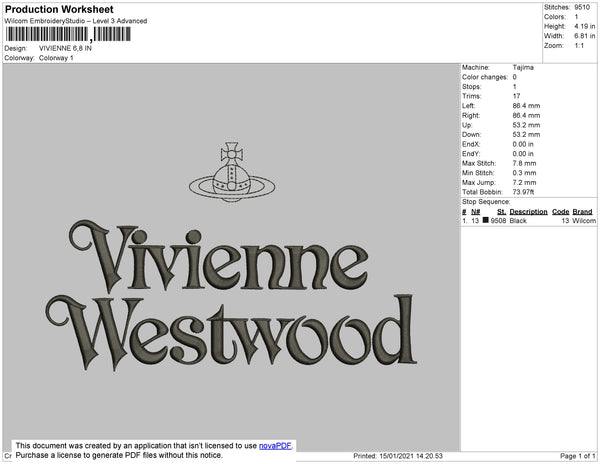Screen dimensions: 600x464
Task: Click 'Wilcom EmbroideryStudio – Level 3 Advanced' text
Action: click(76, 21)
